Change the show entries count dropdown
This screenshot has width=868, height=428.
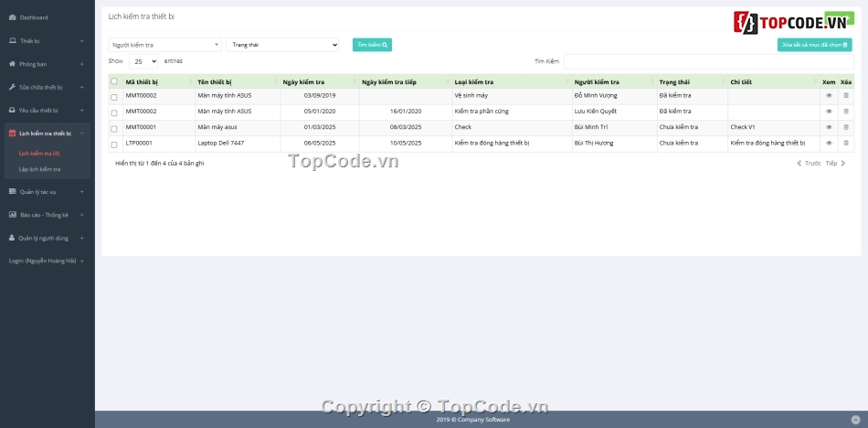[x=143, y=61]
